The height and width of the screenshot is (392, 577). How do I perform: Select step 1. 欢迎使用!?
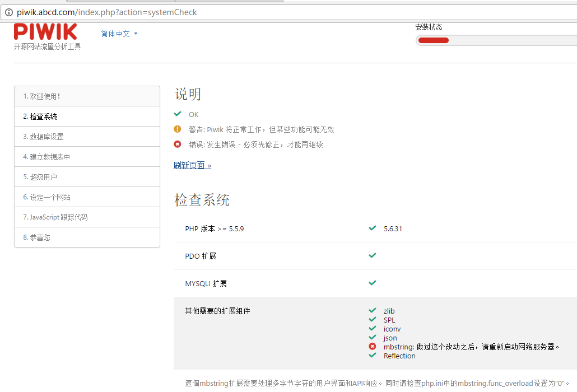coord(87,96)
